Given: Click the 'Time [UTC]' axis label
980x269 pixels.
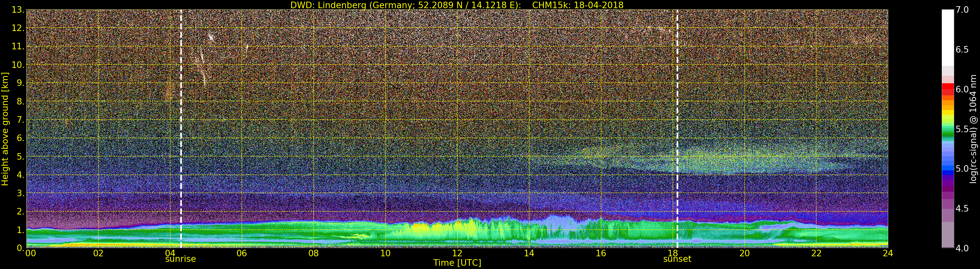Looking at the screenshot, I should coord(457,263).
